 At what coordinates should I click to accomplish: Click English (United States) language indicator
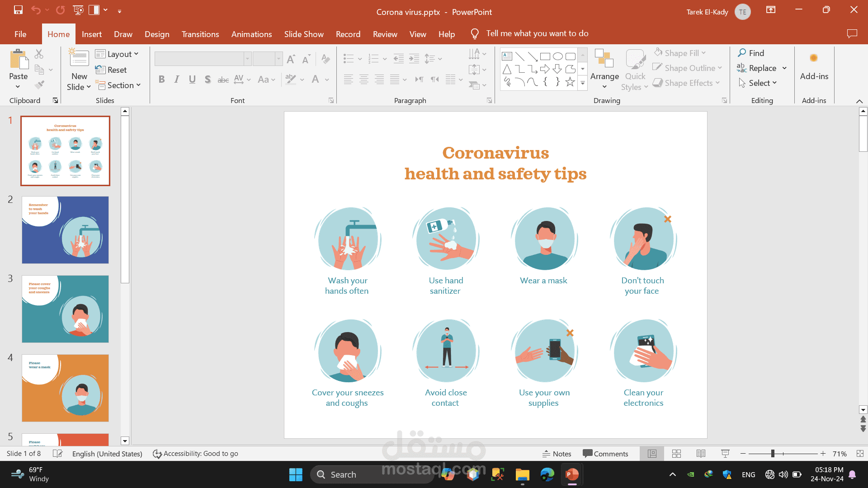(107, 454)
